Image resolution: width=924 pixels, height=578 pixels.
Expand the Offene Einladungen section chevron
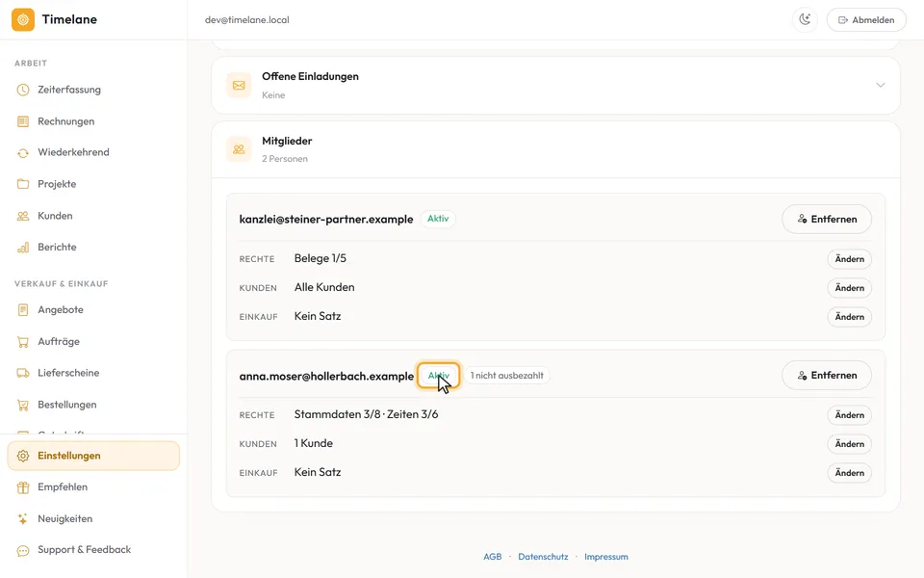pyautogui.click(x=881, y=85)
